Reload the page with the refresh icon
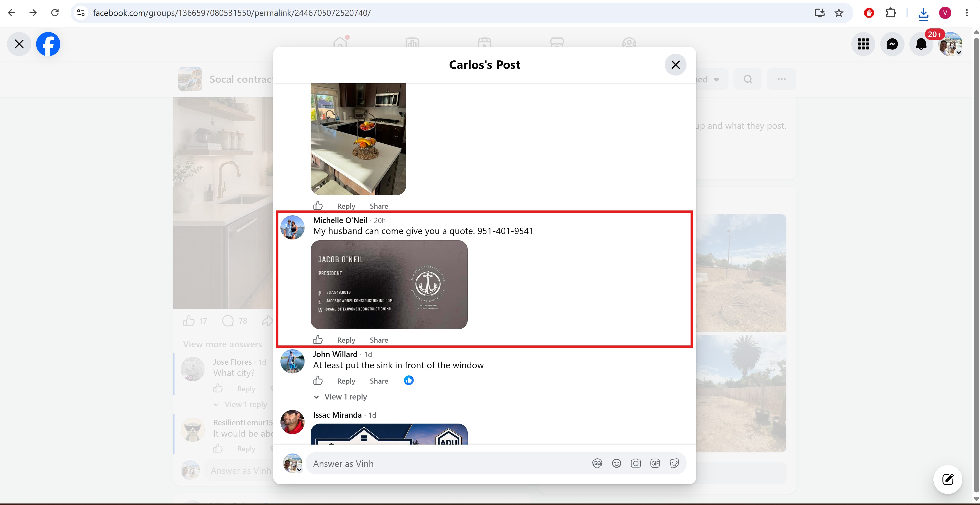Image resolution: width=980 pixels, height=505 pixels. pyautogui.click(x=55, y=13)
